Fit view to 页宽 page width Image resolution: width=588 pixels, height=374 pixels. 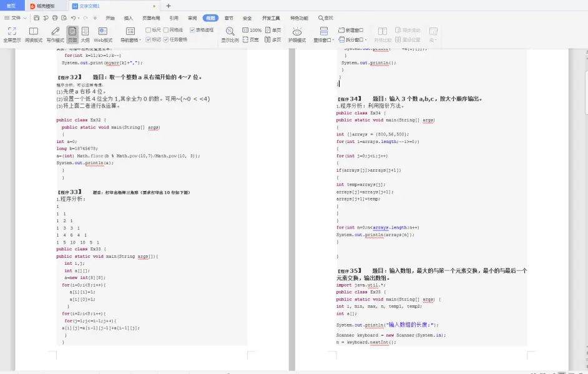pyautogui.click(x=250, y=39)
